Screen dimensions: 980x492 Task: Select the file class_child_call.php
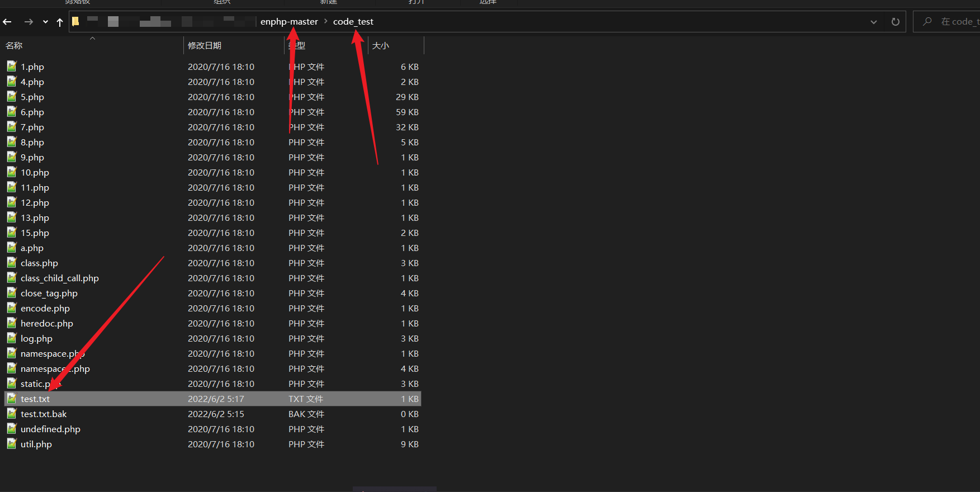(60, 278)
